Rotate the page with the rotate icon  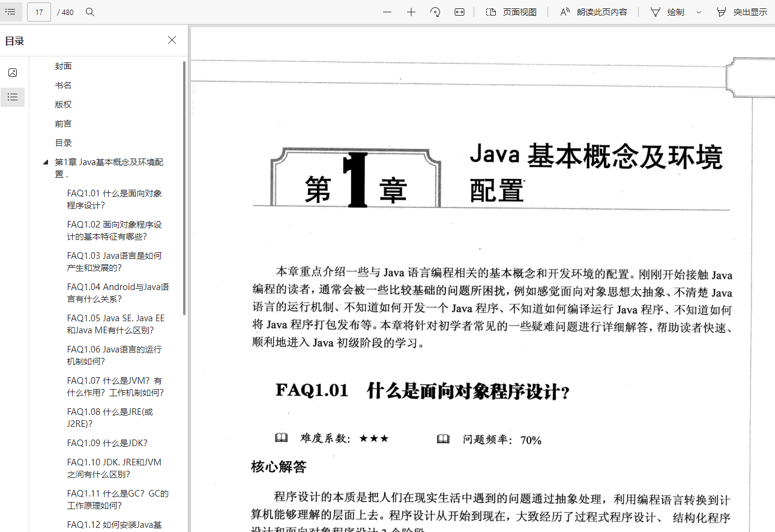pos(435,12)
